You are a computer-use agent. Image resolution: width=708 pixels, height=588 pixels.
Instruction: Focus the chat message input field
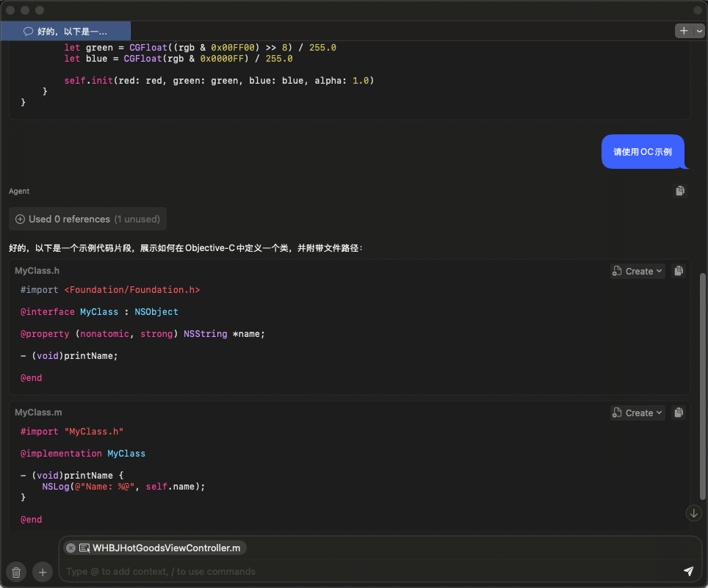370,571
